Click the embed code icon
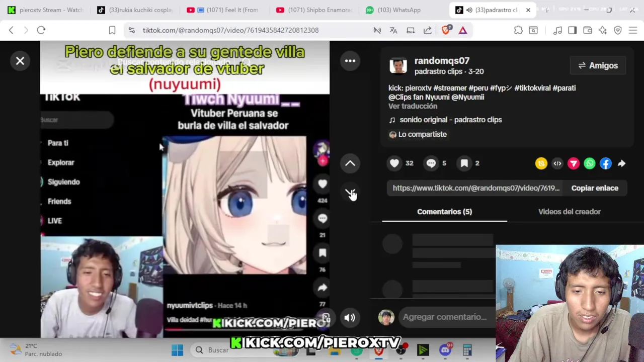Viewport: 644px width, 362px height. point(557,163)
